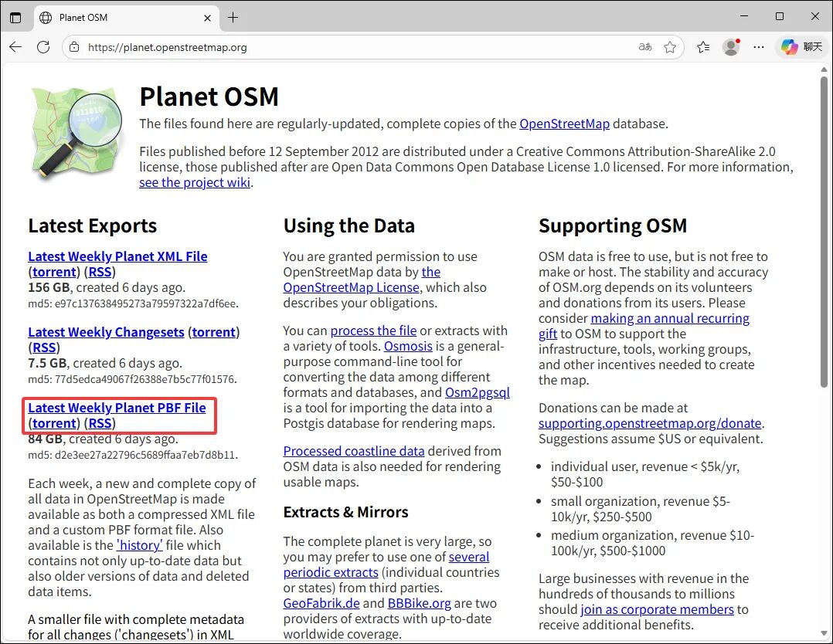Screen dimensions: 833x644
Task: Click the 'Extracts & Mirrors' heading
Action: [346, 512]
